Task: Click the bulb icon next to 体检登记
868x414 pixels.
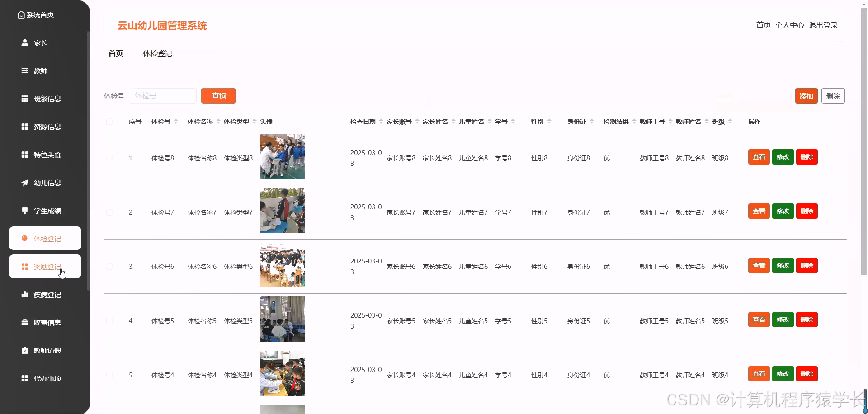Action: (25, 239)
